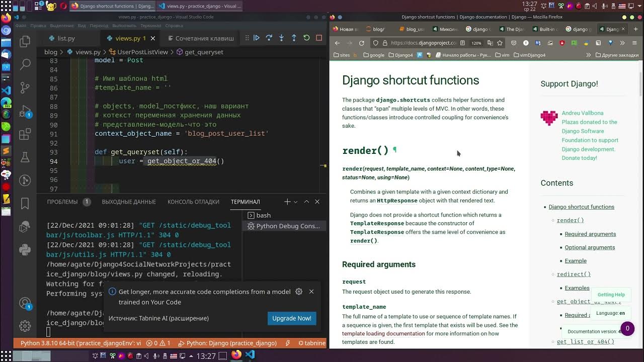Open the 'Проблемы' panel tab

[x=62, y=202]
